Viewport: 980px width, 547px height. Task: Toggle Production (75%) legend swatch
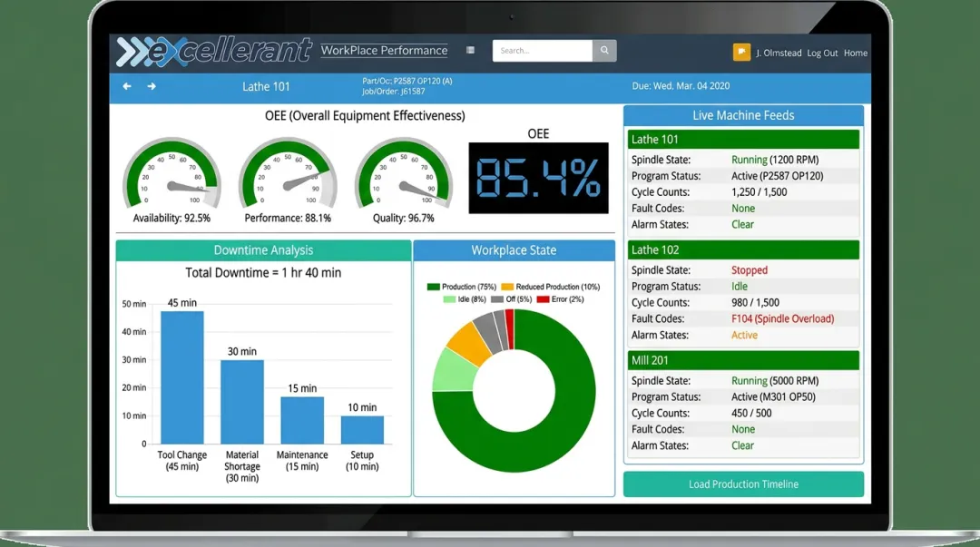coord(433,287)
